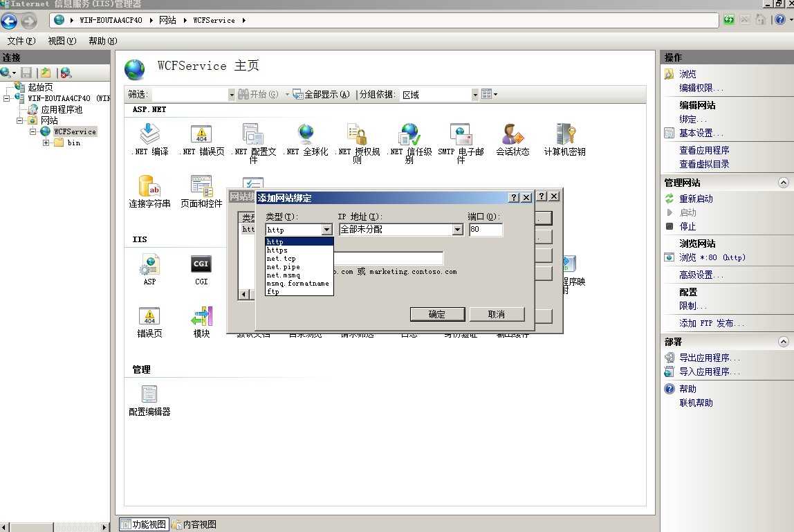The image size is (794, 532).
Task: Click the 全部显示 toolbar item
Action: click(x=322, y=94)
